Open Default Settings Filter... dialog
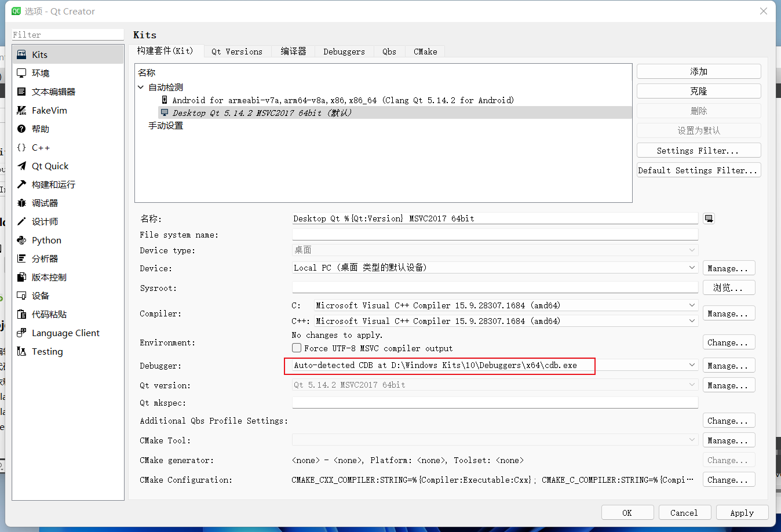This screenshot has width=781, height=532. 699,170
